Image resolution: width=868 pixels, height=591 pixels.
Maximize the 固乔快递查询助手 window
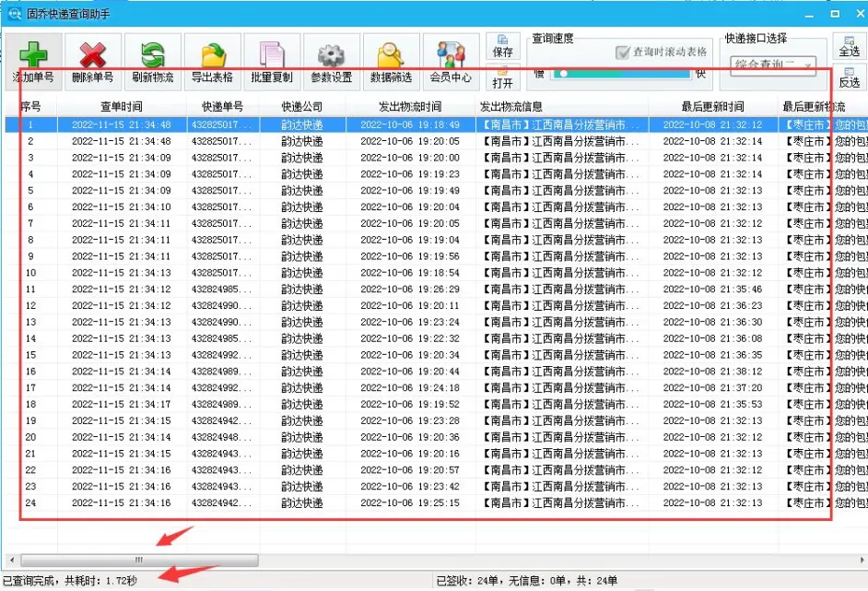pos(836,14)
